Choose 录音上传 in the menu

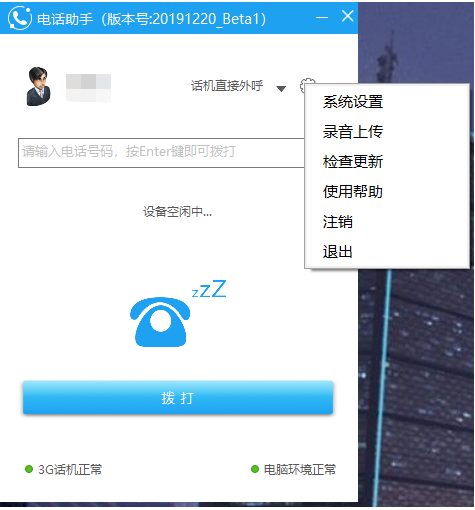tap(353, 132)
